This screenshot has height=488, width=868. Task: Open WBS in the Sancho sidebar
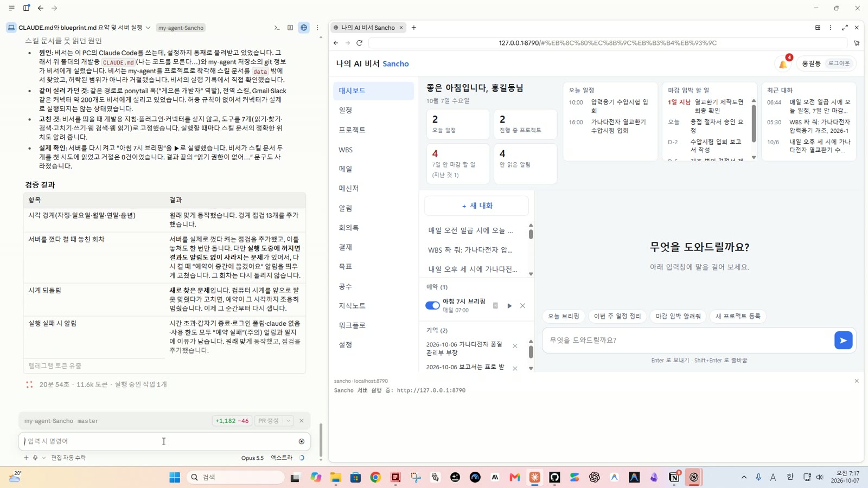pyautogui.click(x=373, y=150)
